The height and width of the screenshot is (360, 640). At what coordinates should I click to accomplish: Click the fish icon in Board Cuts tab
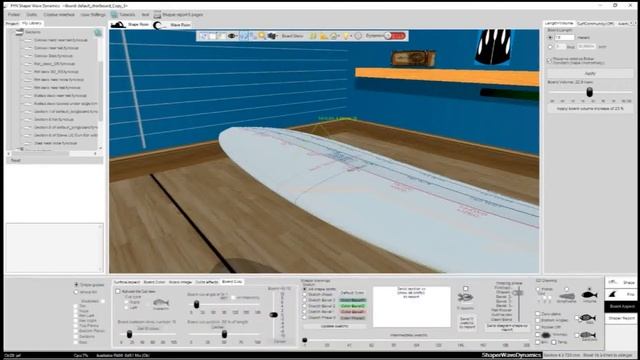tap(160, 303)
